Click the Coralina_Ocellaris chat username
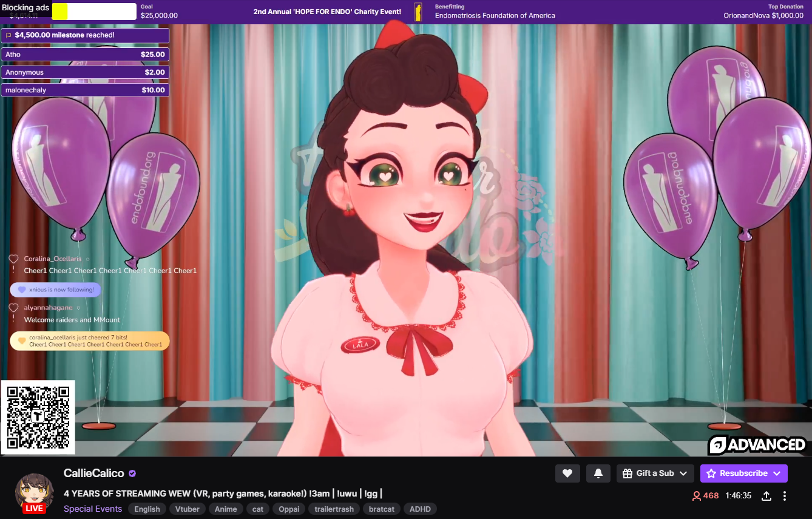The width and height of the screenshot is (812, 519). coord(53,259)
